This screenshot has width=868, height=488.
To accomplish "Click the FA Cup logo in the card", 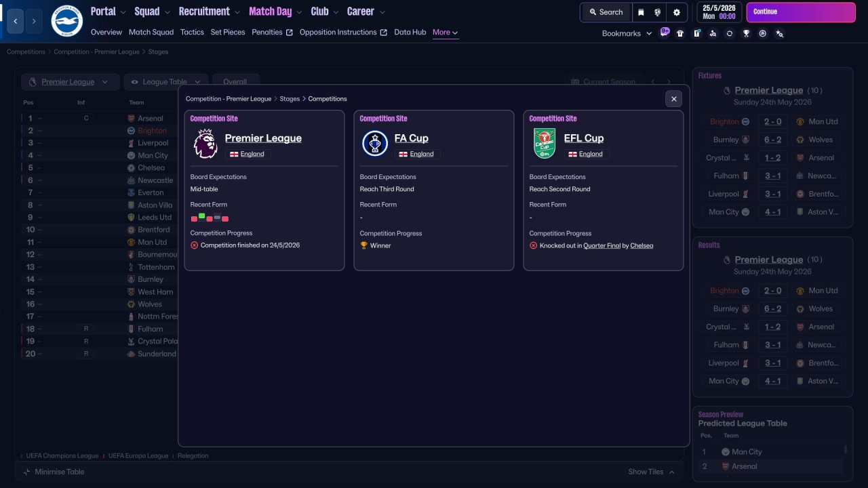I will click(x=375, y=144).
